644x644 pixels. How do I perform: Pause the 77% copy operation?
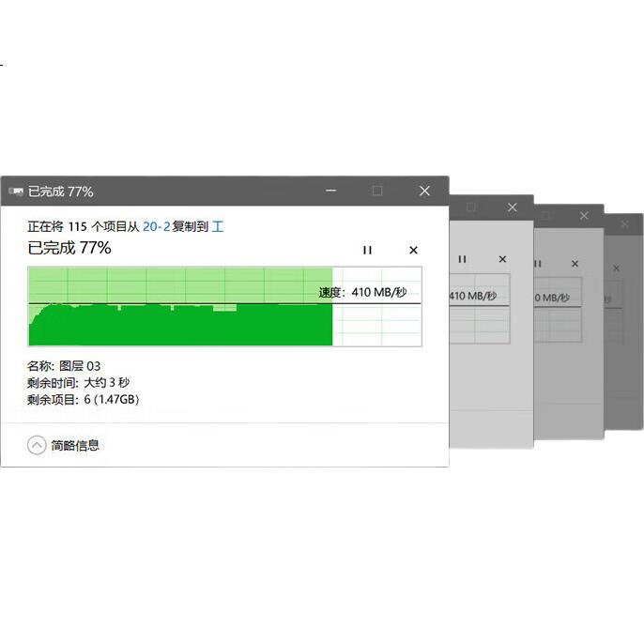[367, 250]
